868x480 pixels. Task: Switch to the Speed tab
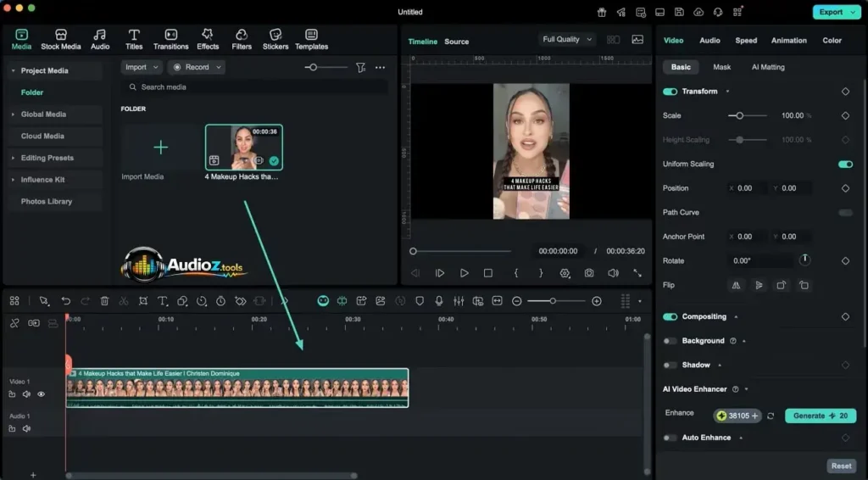(x=746, y=41)
